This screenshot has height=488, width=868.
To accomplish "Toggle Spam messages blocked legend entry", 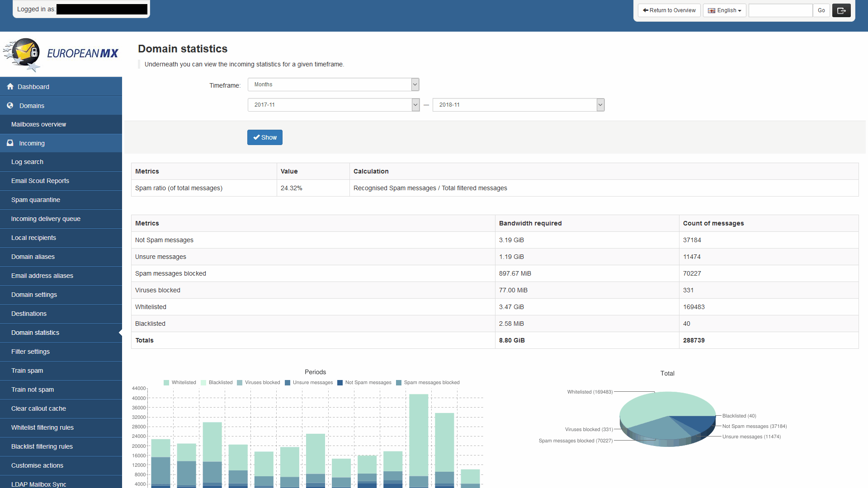I will click(428, 383).
